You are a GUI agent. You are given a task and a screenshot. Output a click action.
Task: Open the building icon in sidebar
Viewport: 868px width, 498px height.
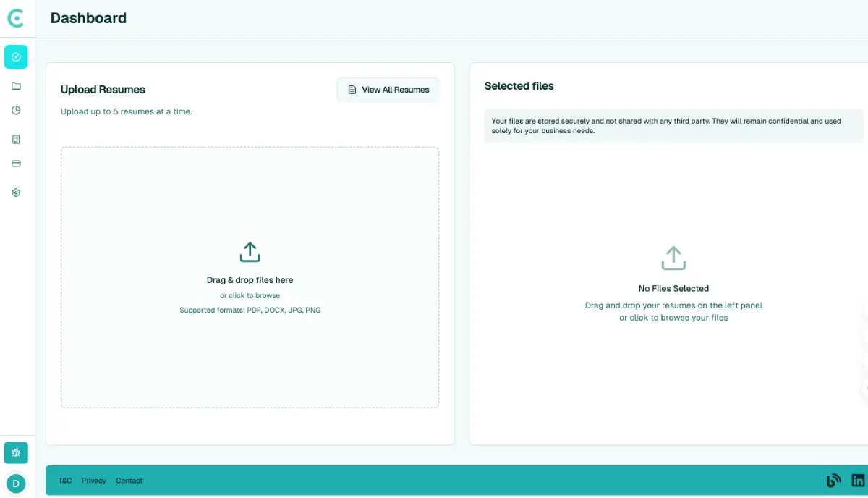[x=16, y=139]
